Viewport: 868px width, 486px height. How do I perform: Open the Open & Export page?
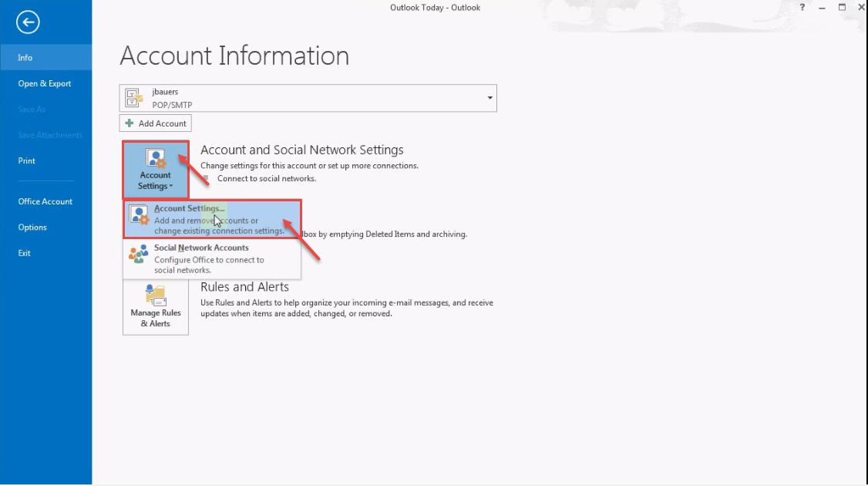[46, 83]
